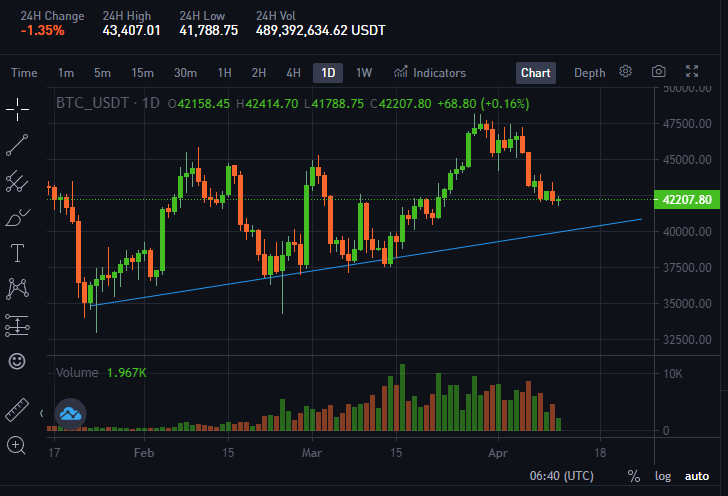
Task: Select the 15m timeframe
Action: click(x=142, y=73)
